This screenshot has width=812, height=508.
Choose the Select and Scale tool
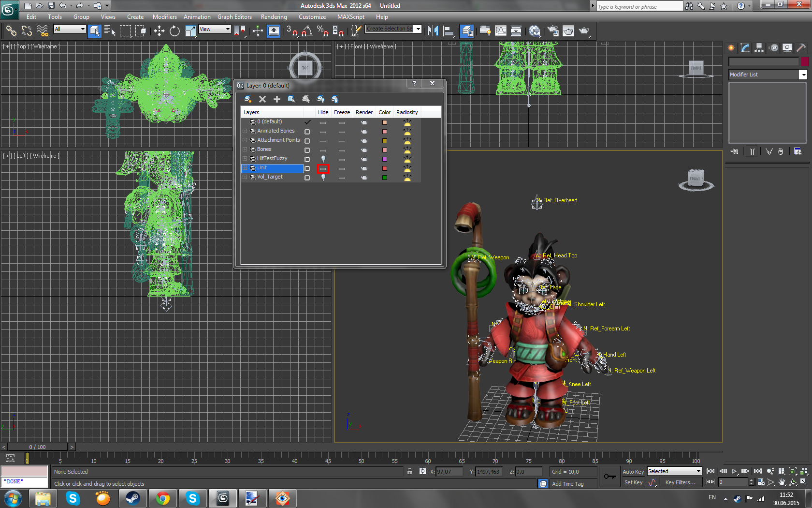pyautogui.click(x=190, y=31)
